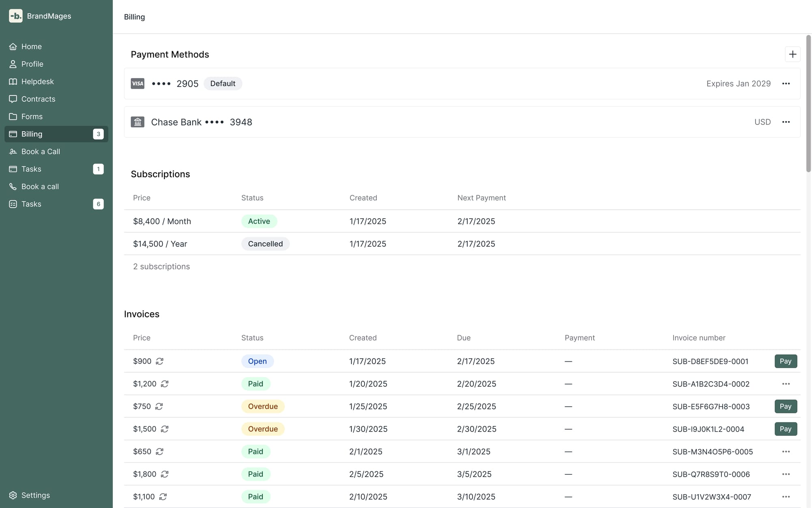Pay the $1,500 overdue invoice

tap(785, 429)
